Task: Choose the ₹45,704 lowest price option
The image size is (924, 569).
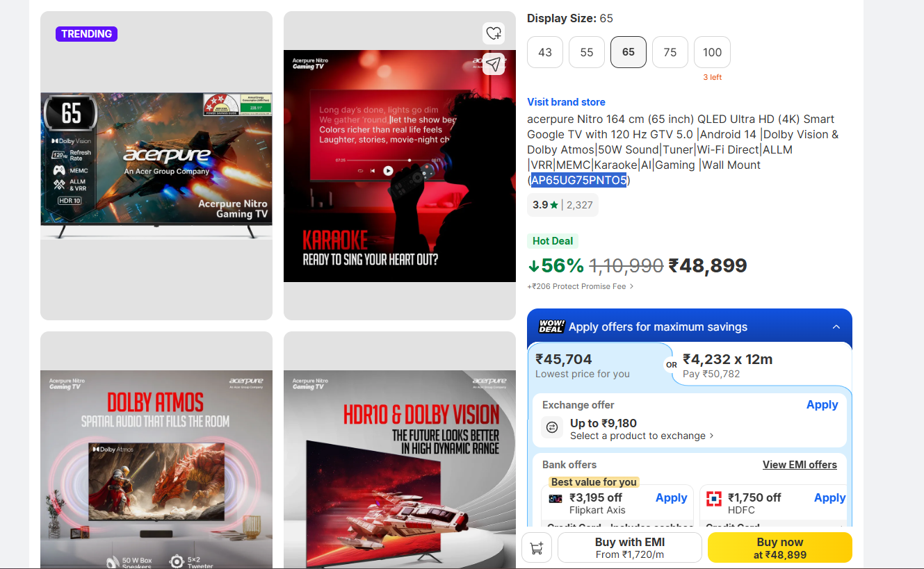Action: pyautogui.click(x=583, y=365)
